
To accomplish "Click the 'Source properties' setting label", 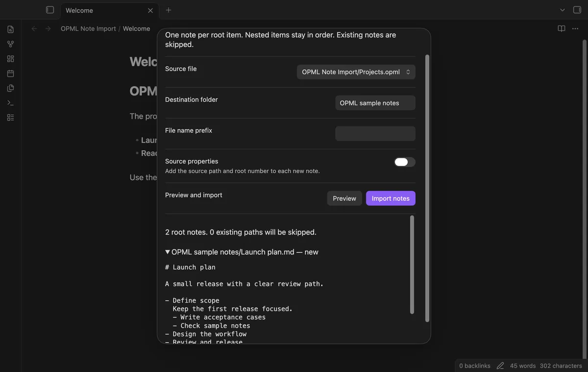I will pos(192,161).
